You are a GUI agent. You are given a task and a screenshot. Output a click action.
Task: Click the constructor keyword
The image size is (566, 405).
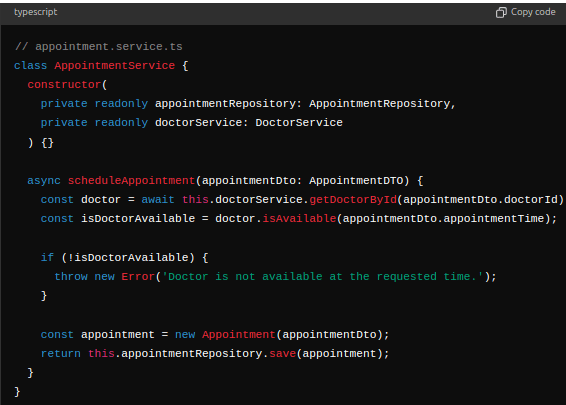click(64, 85)
